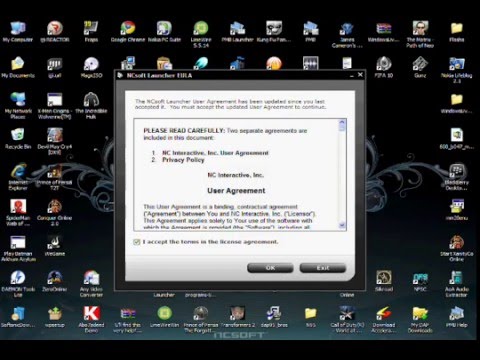Image resolution: width=480 pixels, height=360 pixels.
Task: Select the Nokia PC Suite shortcut
Action: [x=164, y=32]
